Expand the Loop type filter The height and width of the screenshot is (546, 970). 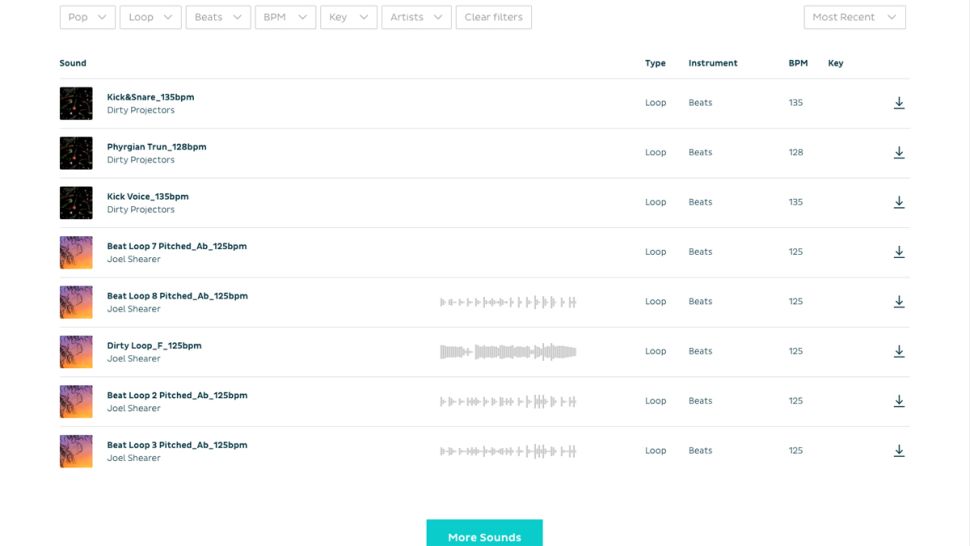pyautogui.click(x=150, y=17)
